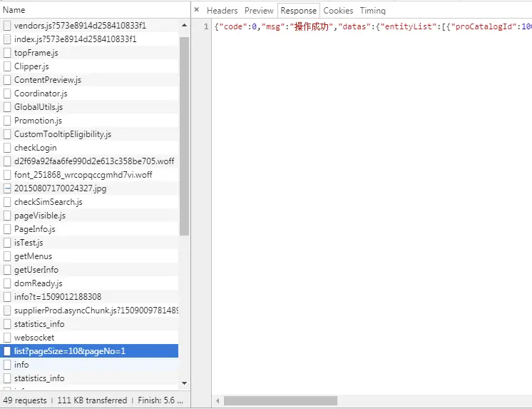The width and height of the screenshot is (532, 409).
Task: Click the Name column header
Action: click(96, 10)
